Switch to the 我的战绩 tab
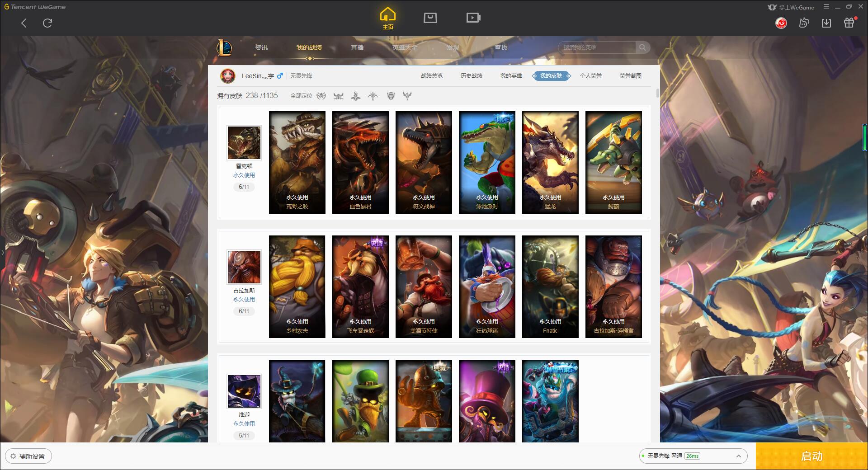The width and height of the screenshot is (868, 470). pos(309,47)
